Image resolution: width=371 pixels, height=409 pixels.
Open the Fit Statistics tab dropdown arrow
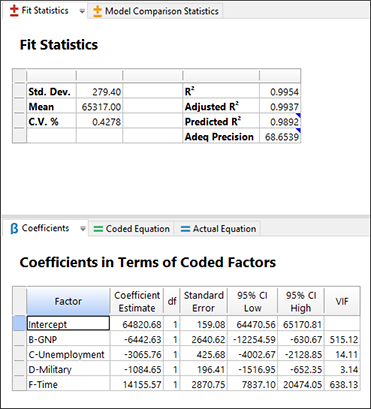point(82,11)
